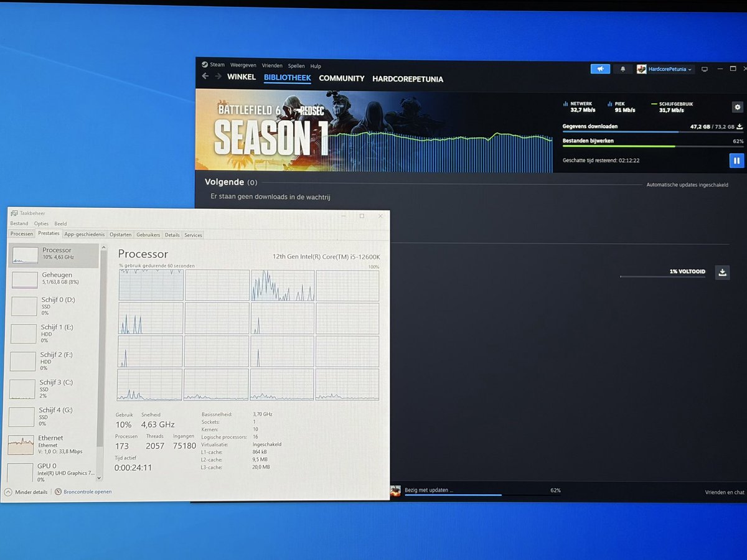
Task: Open Beeld menu in Taakbeheer
Action: pos(60,223)
